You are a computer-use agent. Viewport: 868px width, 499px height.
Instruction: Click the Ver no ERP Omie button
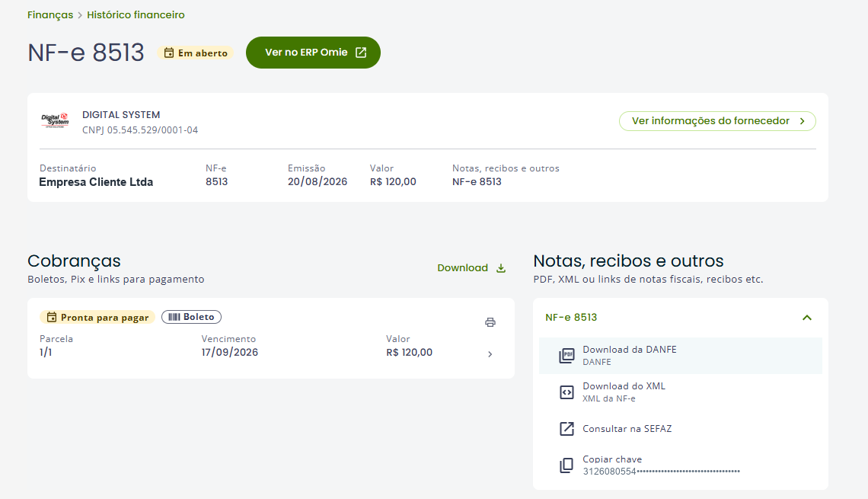coord(314,53)
